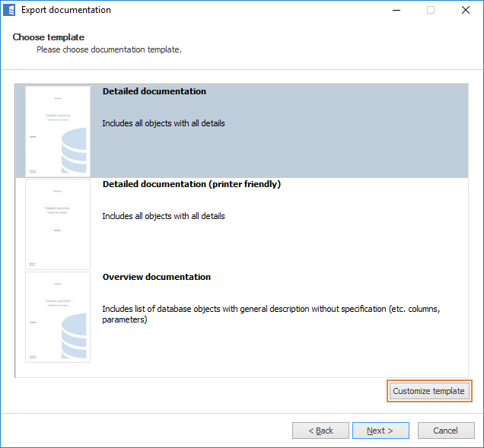Proceed with the Next button
484x448 pixels.
click(381, 431)
